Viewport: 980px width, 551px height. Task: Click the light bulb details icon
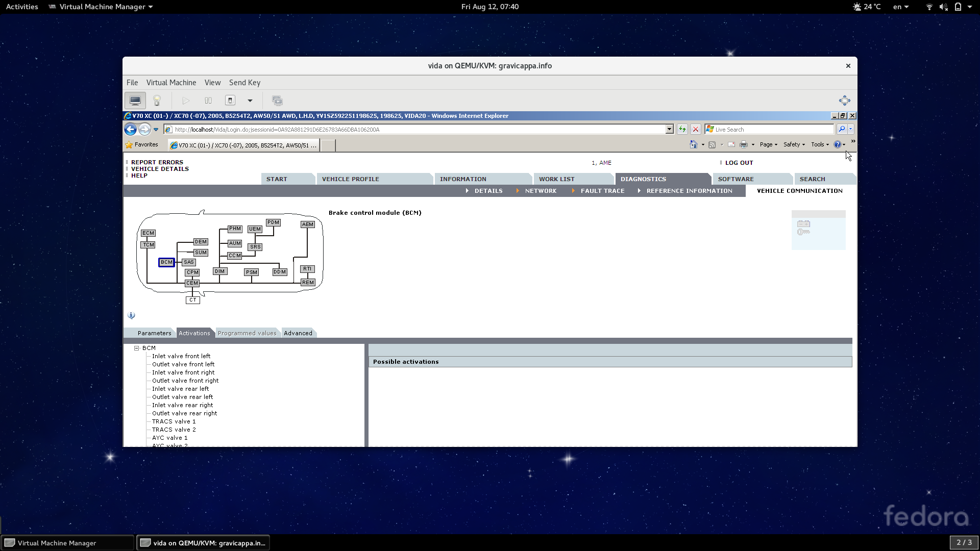coord(157,101)
